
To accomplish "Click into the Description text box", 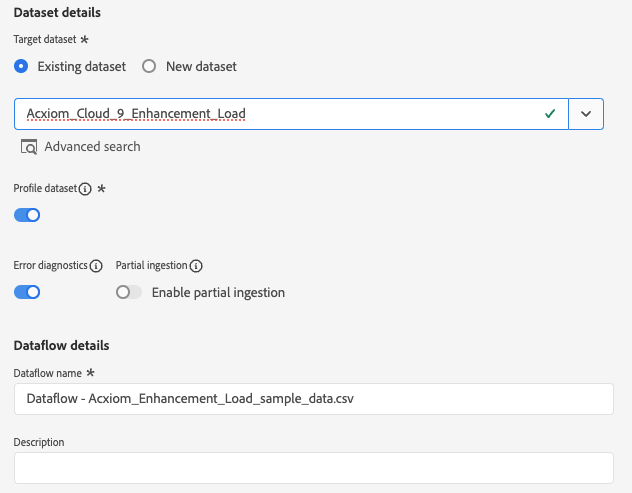I will [x=313, y=467].
